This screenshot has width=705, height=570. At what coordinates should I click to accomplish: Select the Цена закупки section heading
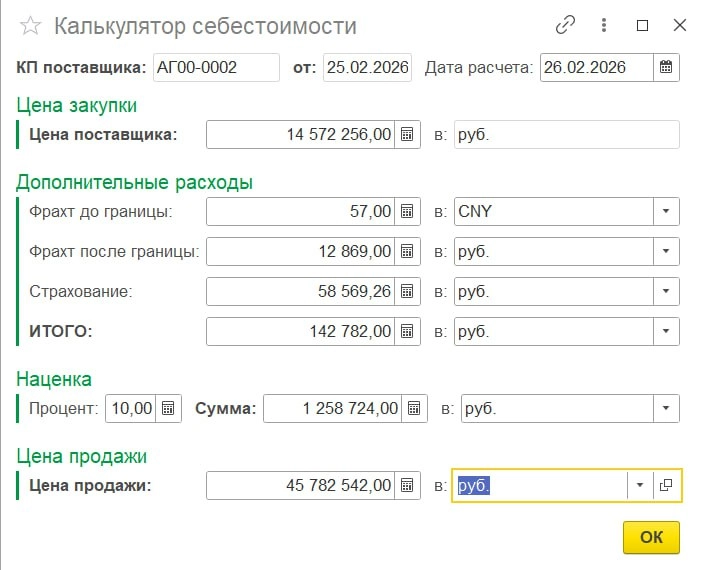pos(76,106)
